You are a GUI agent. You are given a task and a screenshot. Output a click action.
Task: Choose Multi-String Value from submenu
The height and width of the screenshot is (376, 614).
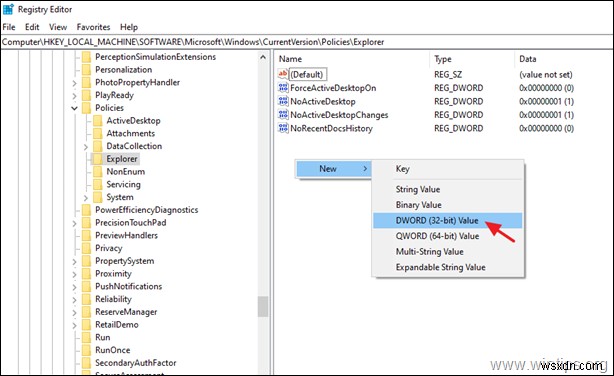448,252
